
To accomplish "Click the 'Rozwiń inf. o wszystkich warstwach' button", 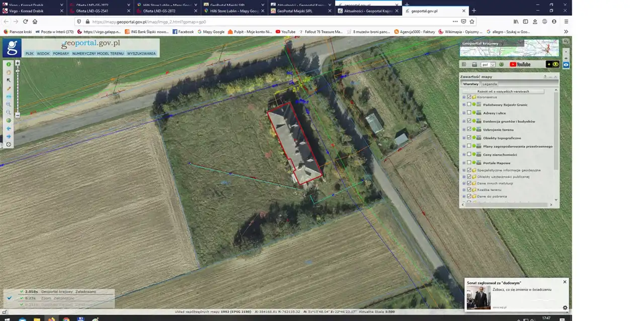I will [x=503, y=91].
